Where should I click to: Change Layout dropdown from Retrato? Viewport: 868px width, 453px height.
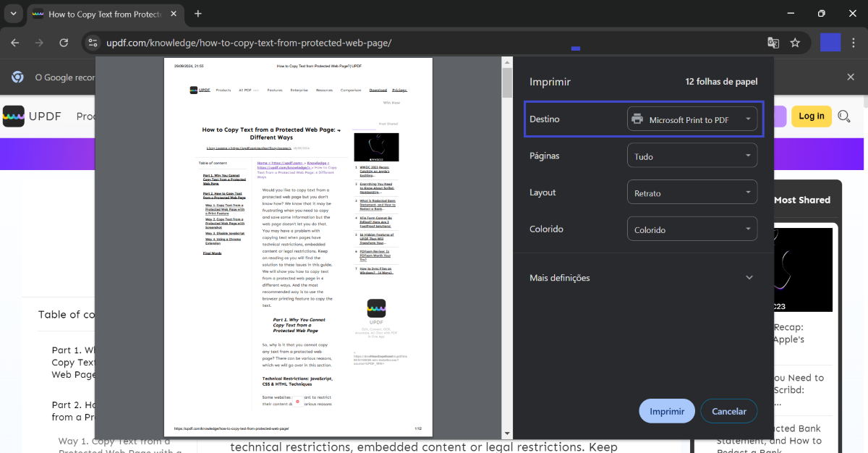pyautogui.click(x=692, y=192)
